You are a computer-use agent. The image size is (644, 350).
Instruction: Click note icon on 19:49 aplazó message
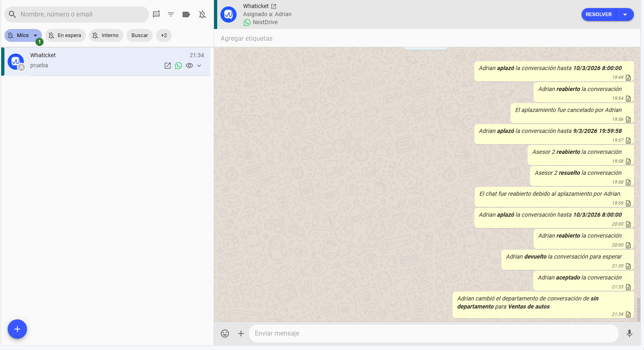[x=628, y=78]
